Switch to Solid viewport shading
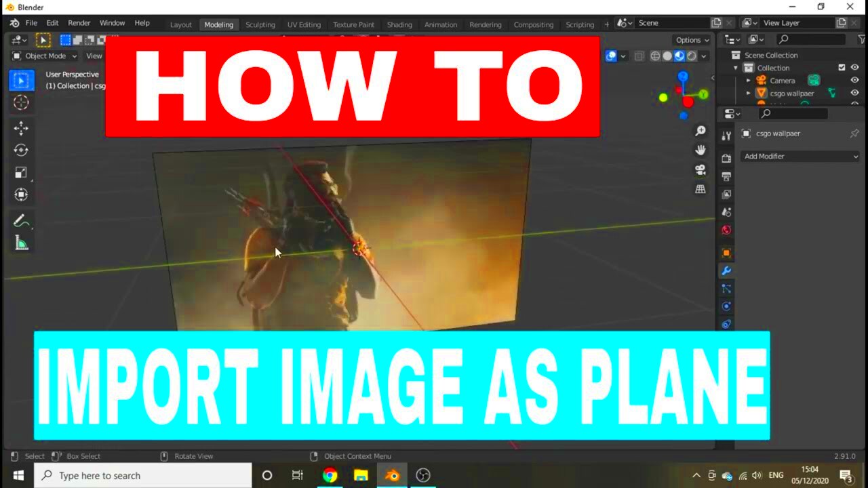 [x=667, y=56]
